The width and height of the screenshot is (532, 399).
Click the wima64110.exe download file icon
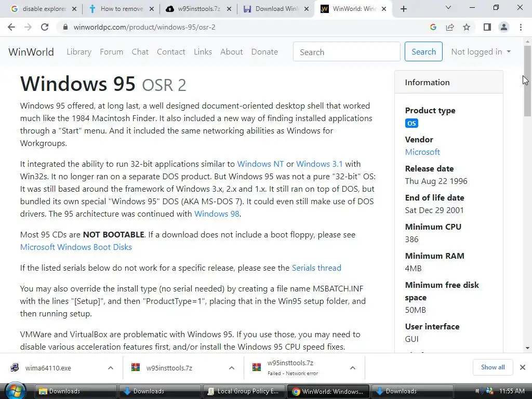pos(15,367)
